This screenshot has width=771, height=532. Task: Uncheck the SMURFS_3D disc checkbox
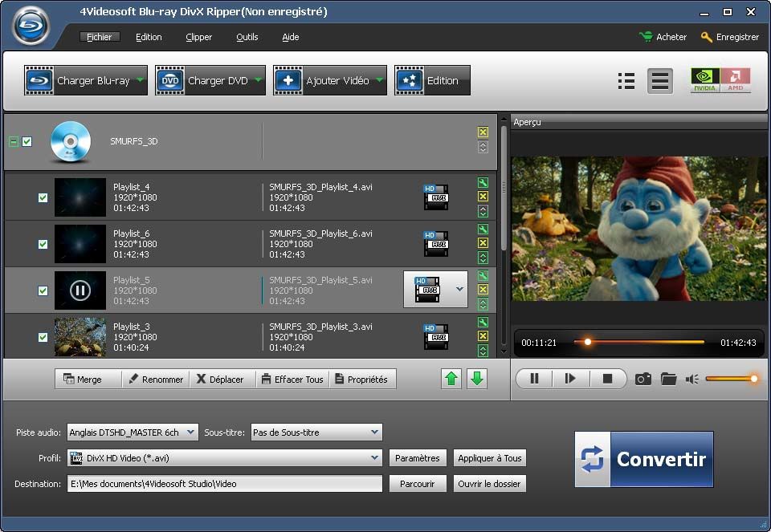pyautogui.click(x=27, y=141)
